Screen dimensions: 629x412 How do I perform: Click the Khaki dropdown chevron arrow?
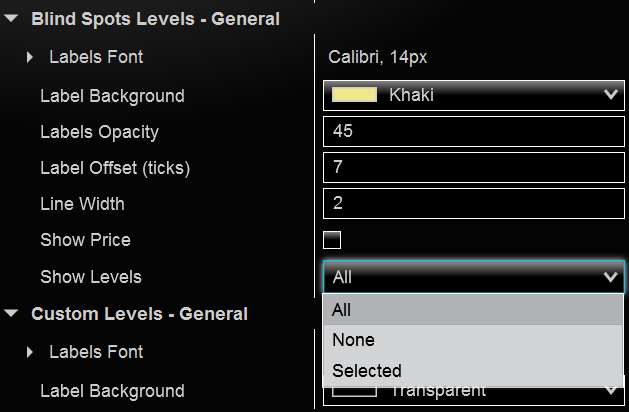[x=610, y=95]
